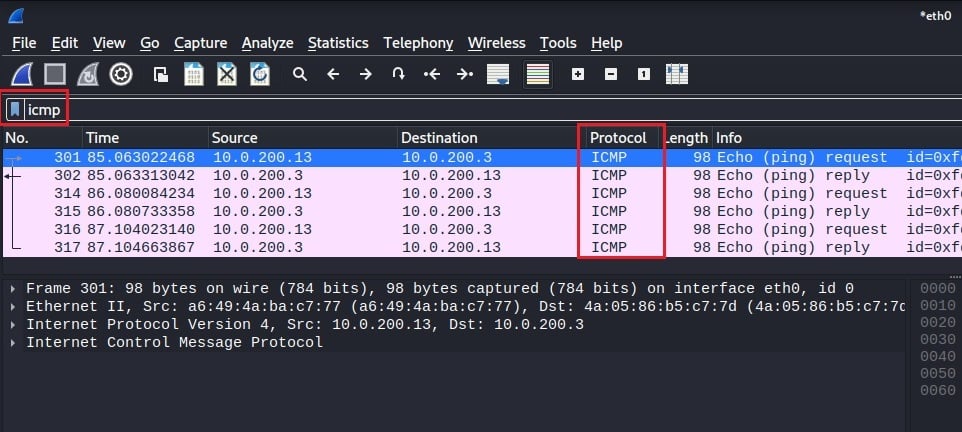Toggle auto scroll during live capture

(498, 75)
